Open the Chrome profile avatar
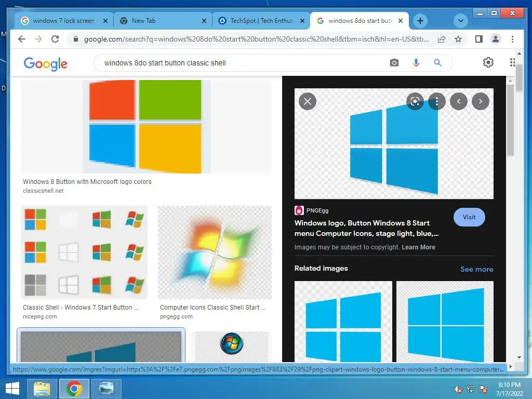The width and height of the screenshot is (532, 399). pos(495,39)
